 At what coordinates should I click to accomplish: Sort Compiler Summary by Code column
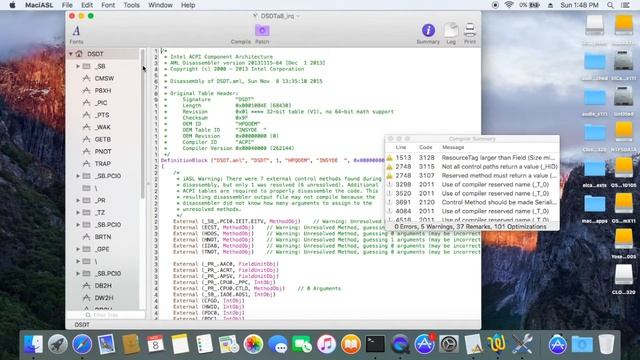coord(425,147)
